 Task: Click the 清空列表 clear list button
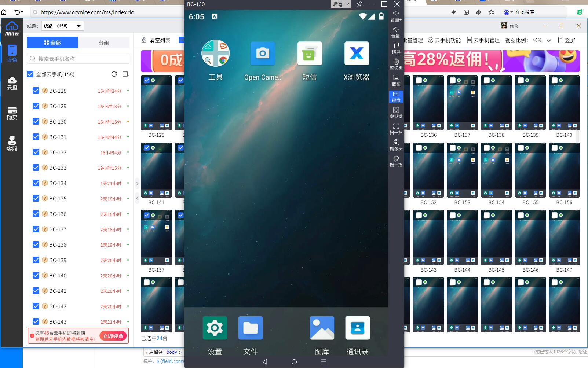pyautogui.click(x=156, y=40)
